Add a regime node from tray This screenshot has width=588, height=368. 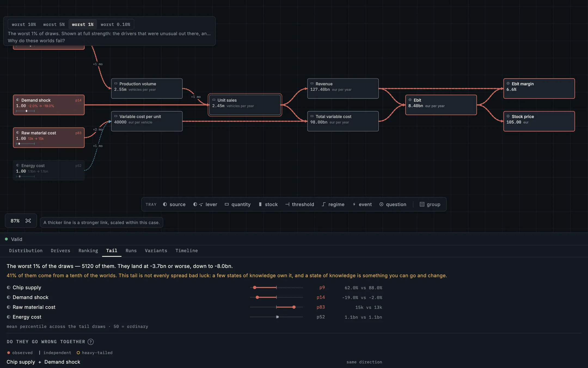tap(333, 204)
